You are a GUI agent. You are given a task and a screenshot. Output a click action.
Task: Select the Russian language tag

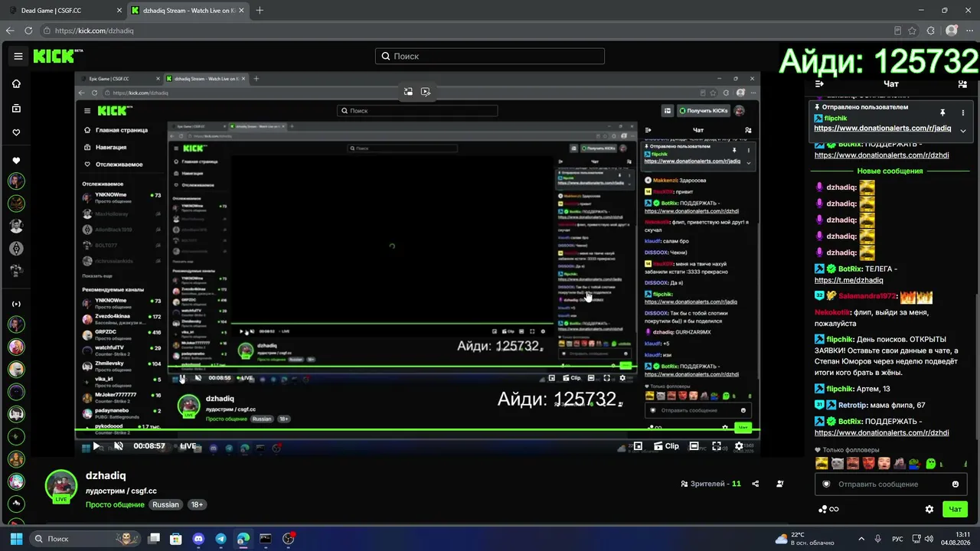pyautogui.click(x=165, y=504)
